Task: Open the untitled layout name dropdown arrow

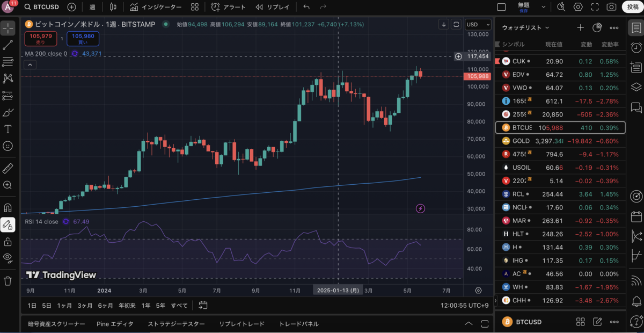Action: click(544, 7)
